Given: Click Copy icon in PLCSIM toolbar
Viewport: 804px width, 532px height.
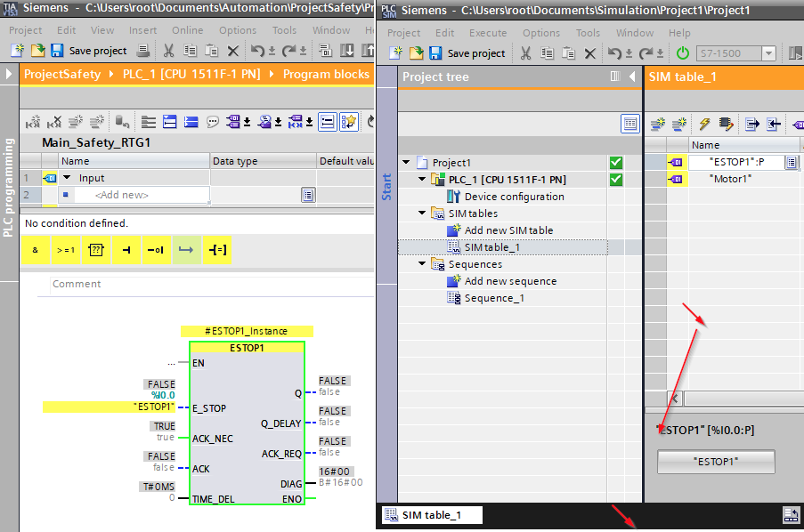Looking at the screenshot, I should tap(547, 52).
